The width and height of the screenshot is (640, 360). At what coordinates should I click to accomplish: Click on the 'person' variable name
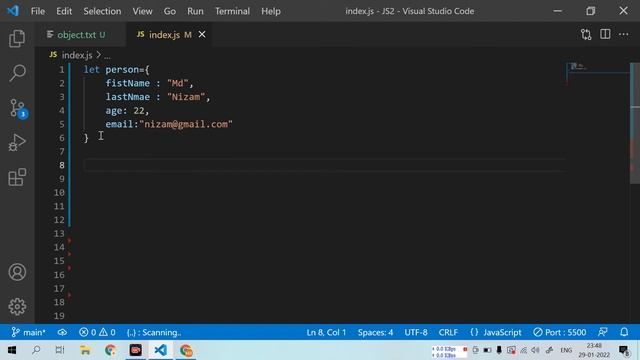pos(122,70)
